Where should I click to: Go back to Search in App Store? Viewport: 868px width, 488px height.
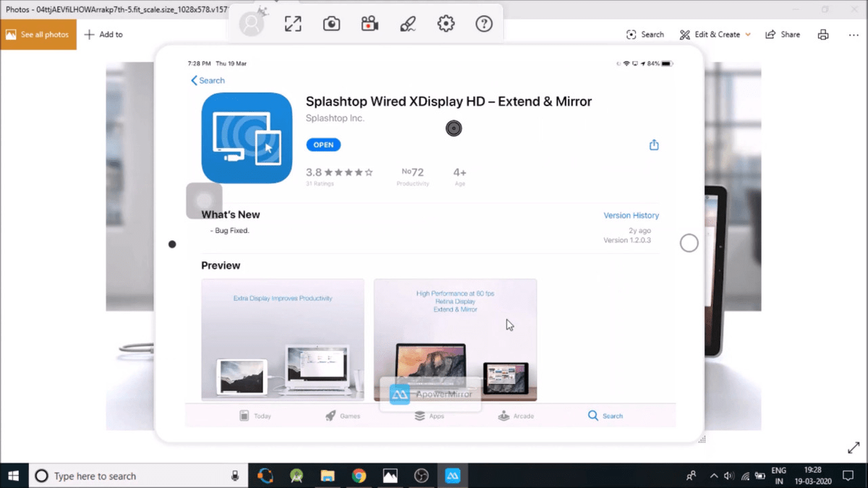(208, 81)
